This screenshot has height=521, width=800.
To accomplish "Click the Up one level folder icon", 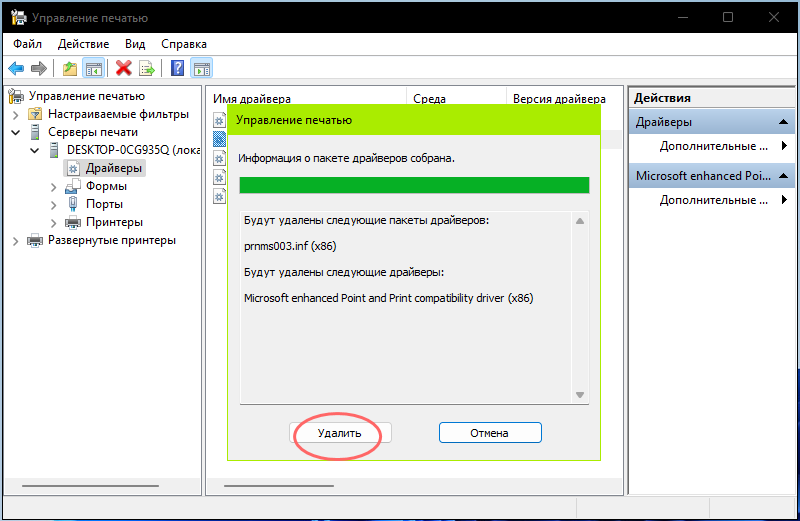I will point(69,68).
